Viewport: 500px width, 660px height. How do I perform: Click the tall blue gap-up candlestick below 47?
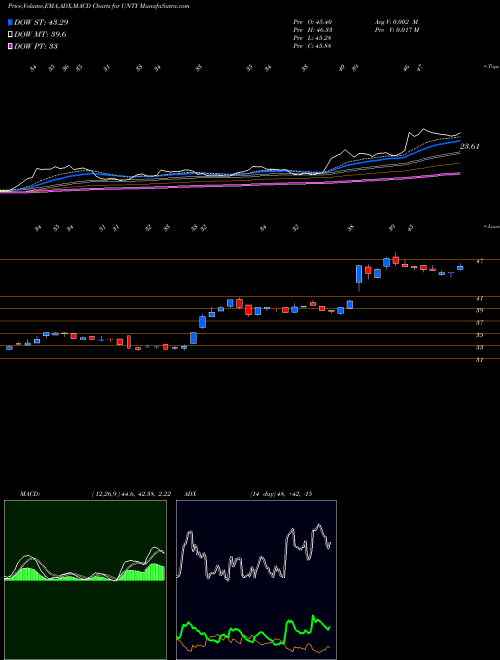(x=359, y=274)
